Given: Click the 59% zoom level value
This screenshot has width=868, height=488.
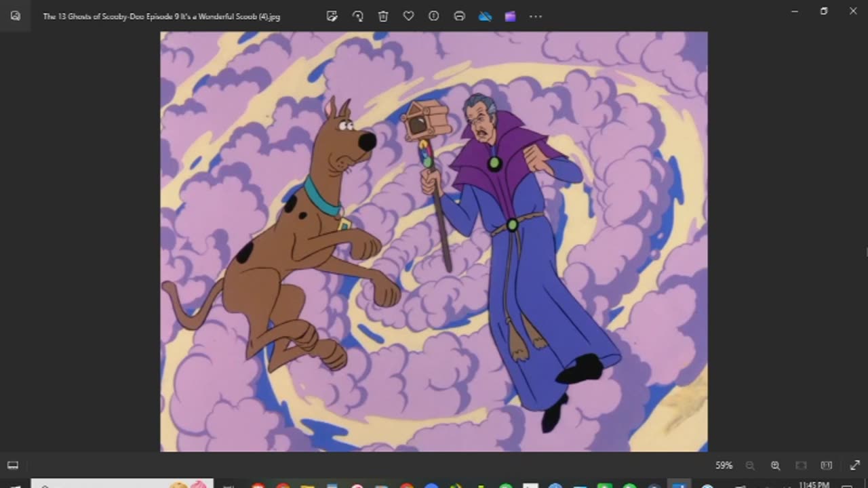Looking at the screenshot, I should tap(724, 466).
